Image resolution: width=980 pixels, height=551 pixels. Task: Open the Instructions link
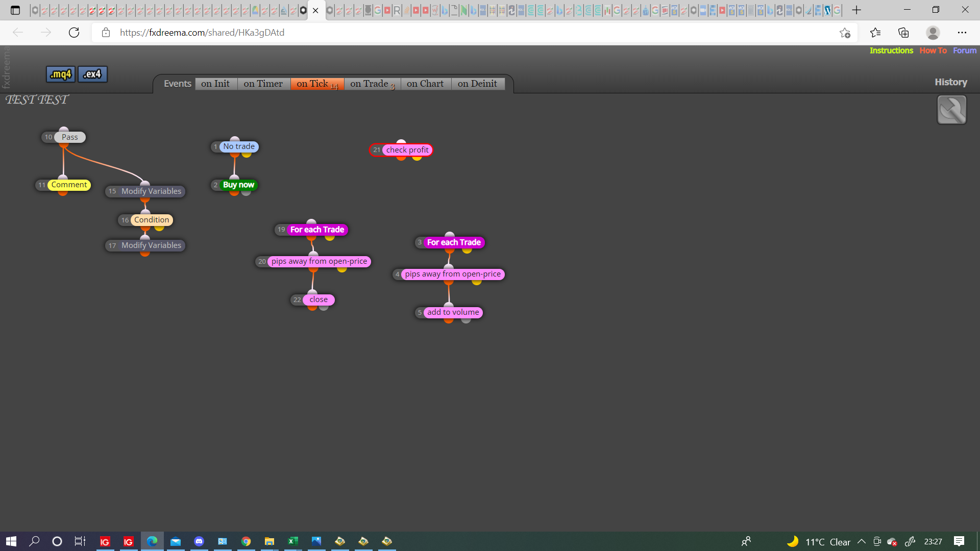pos(891,51)
